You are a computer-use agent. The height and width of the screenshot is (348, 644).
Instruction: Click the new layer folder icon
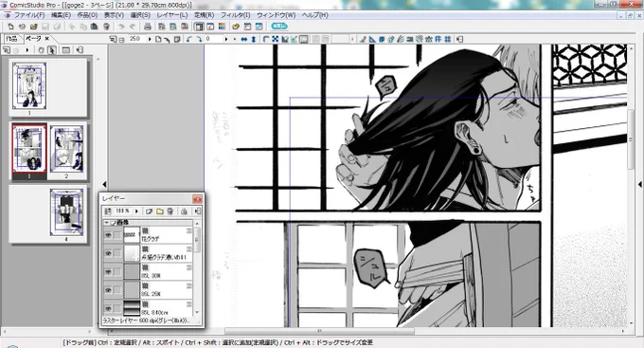[160, 211]
